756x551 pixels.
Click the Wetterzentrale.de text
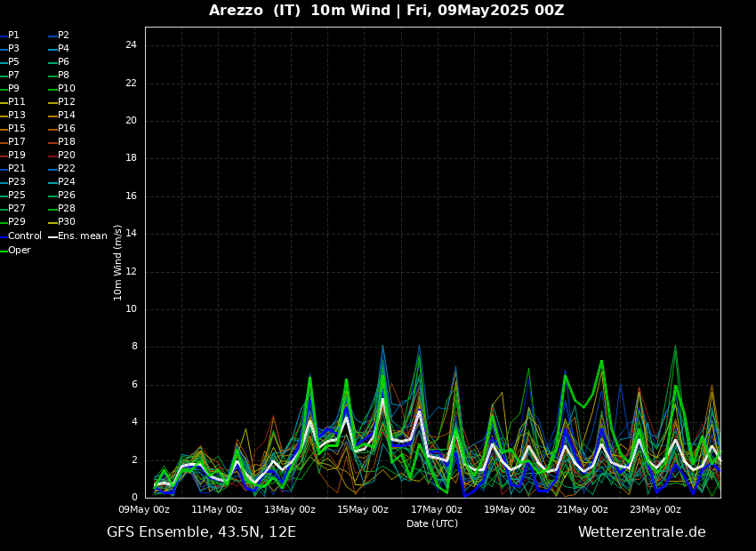click(x=641, y=532)
